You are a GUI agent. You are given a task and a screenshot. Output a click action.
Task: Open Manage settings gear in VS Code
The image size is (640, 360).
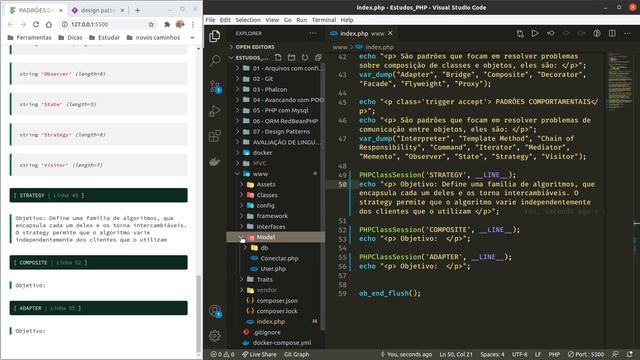(215, 336)
